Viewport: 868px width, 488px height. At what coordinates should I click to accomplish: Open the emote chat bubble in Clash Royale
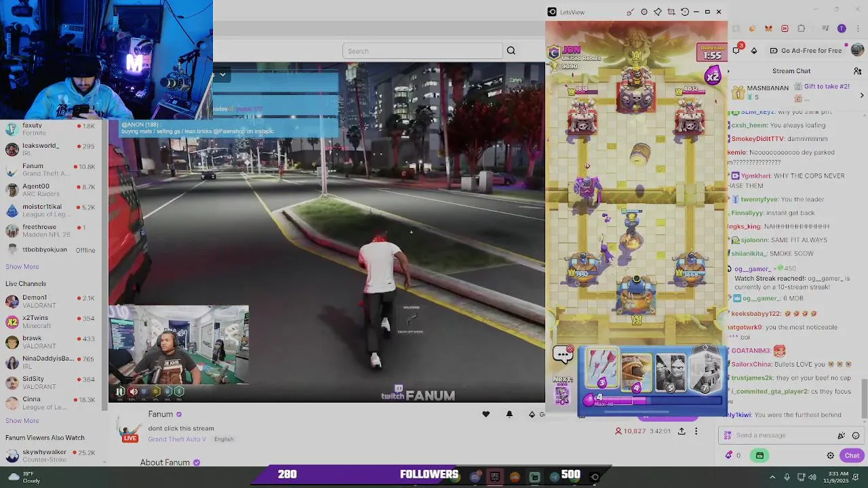point(563,353)
